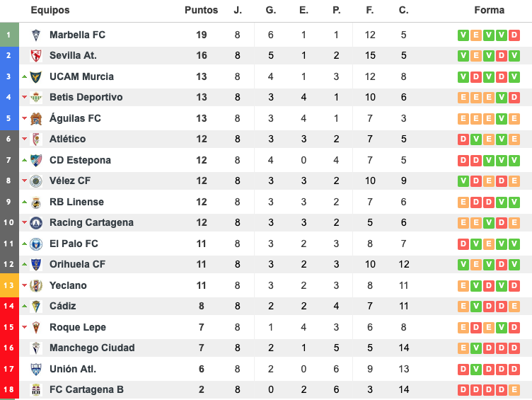Open the Roque Lepe team link

coord(78,327)
